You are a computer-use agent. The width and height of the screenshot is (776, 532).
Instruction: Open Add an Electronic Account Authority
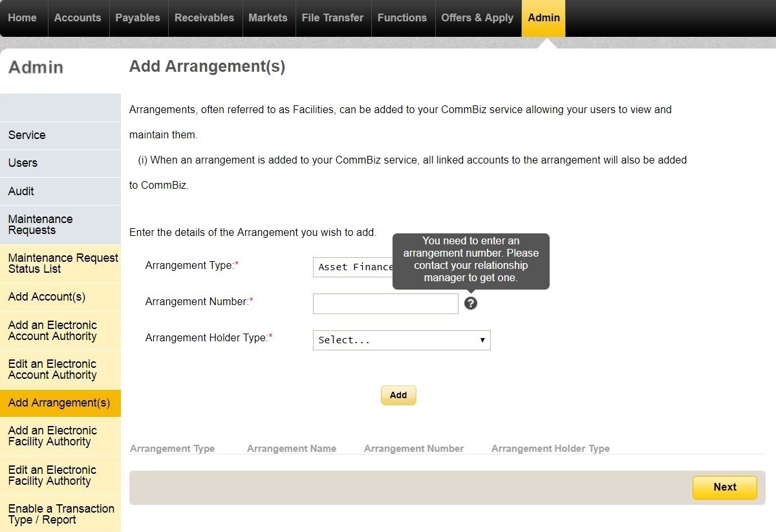tap(60, 331)
